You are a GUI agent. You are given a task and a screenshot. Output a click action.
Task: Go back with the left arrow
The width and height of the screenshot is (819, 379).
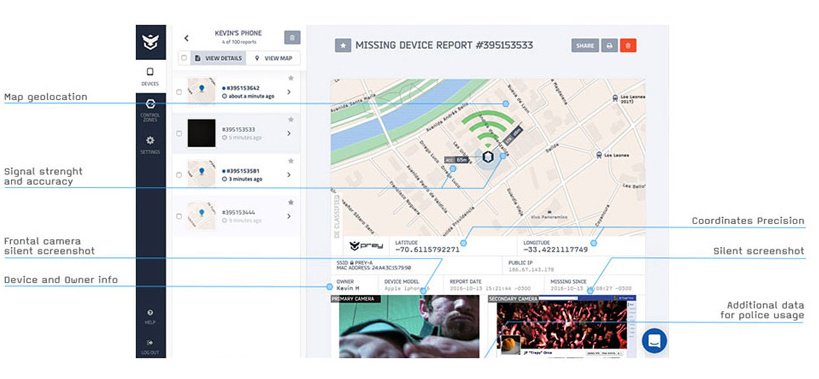point(186,38)
